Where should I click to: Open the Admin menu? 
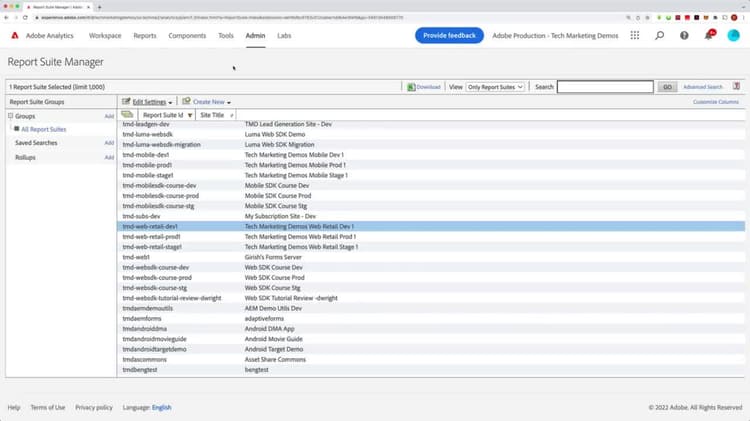click(255, 35)
